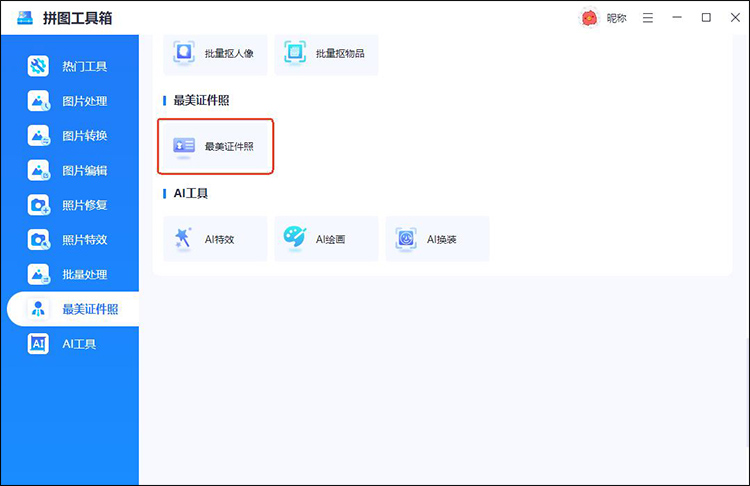This screenshot has height=486, width=750.
Task: Click the 图片转换 sidebar icon
Action: (x=38, y=135)
